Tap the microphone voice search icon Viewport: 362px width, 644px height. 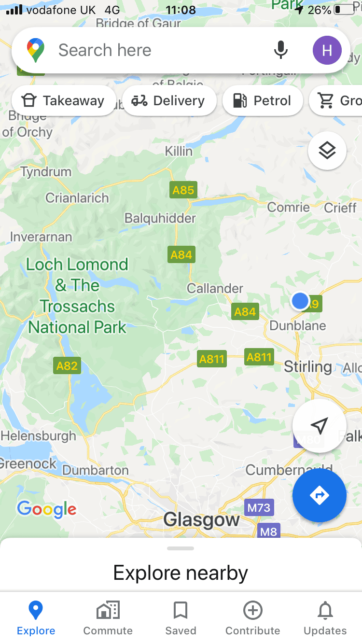[x=281, y=50]
